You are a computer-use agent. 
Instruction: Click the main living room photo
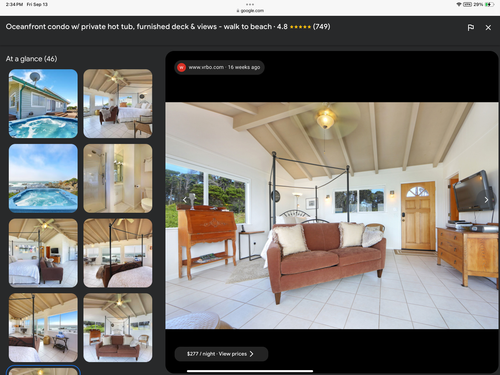332,216
